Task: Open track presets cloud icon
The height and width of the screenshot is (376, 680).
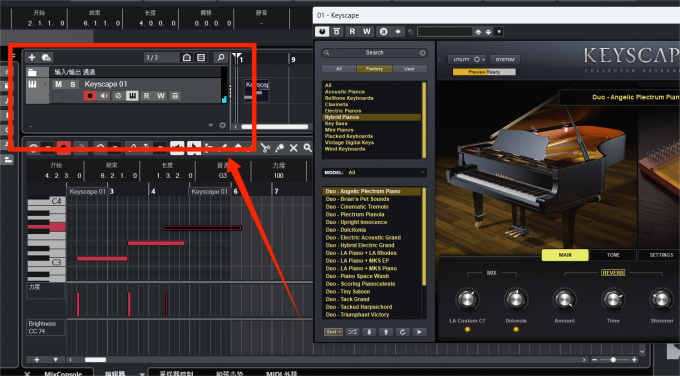Action: pos(46,57)
